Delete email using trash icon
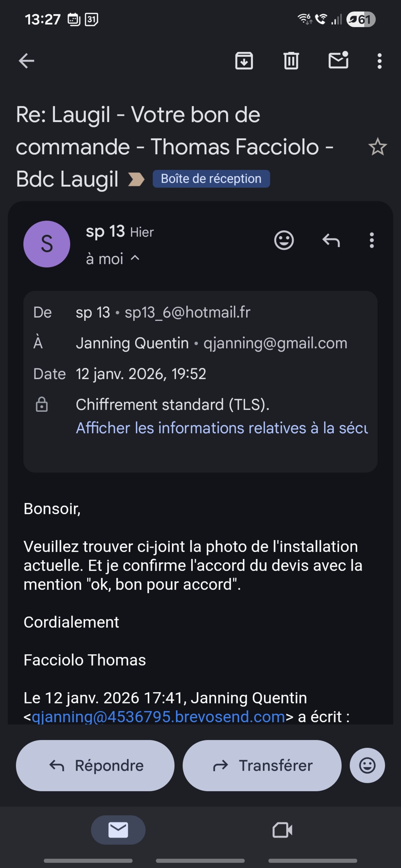This screenshot has width=401, height=868. 291,61
